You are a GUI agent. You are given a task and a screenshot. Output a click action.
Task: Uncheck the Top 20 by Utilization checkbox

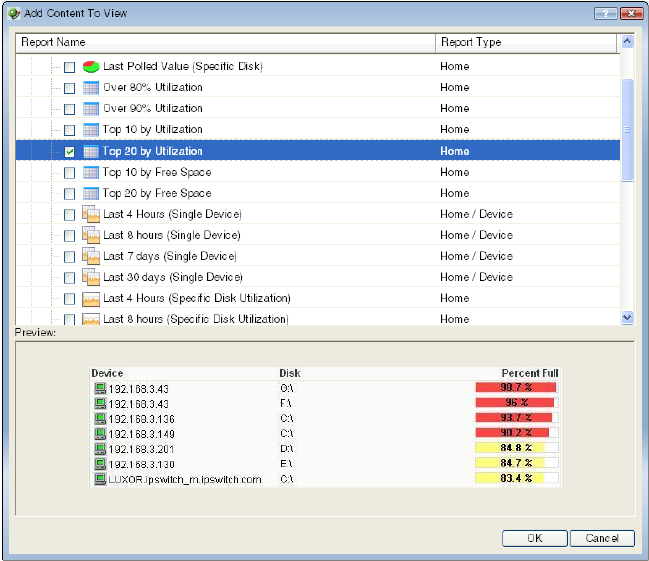click(x=69, y=152)
